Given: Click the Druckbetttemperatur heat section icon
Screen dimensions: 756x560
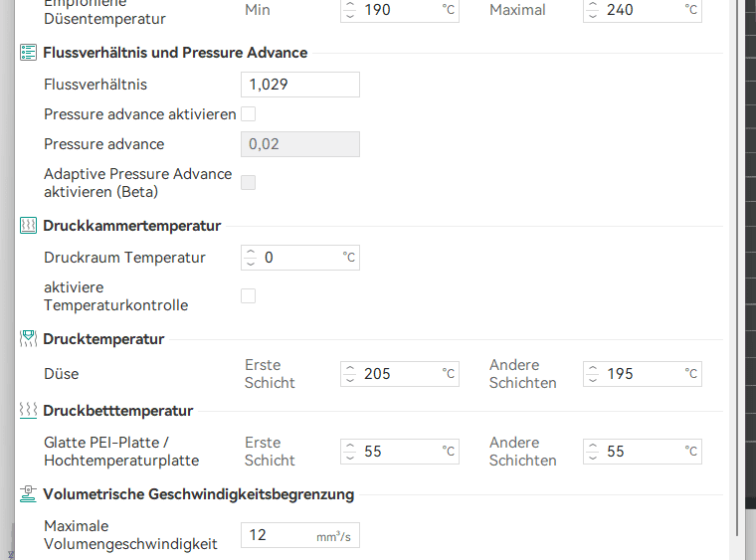Looking at the screenshot, I should click(29, 410).
